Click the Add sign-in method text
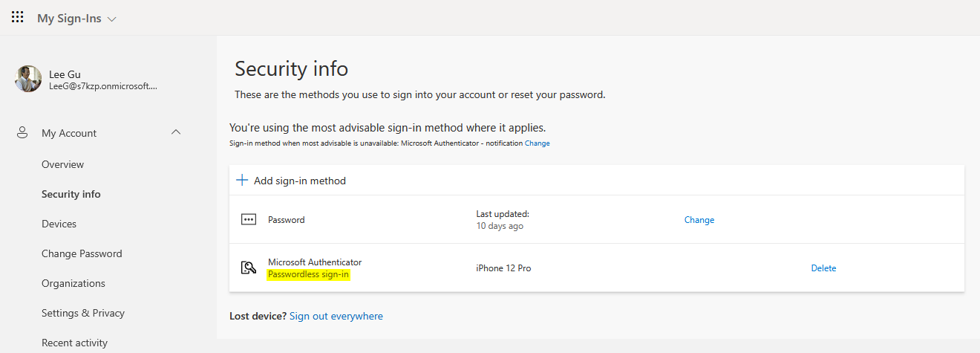The height and width of the screenshot is (353, 980). (300, 181)
